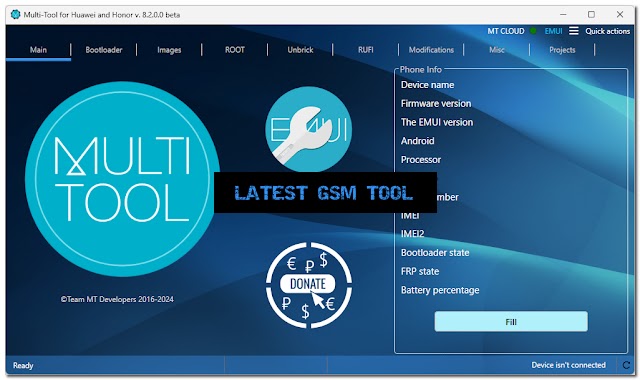The height and width of the screenshot is (380, 640).
Task: Click Team MT Developers copyright text
Action: [117, 299]
